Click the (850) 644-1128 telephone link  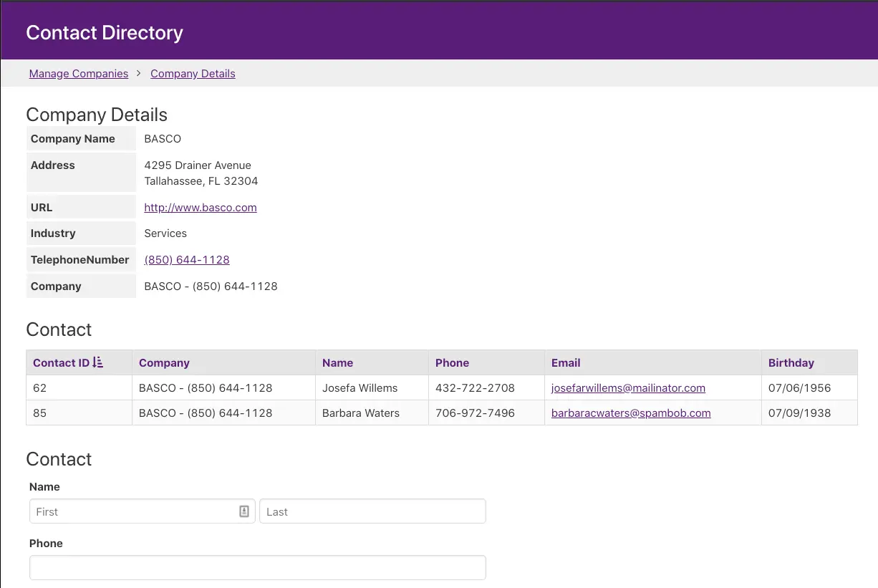pos(187,260)
